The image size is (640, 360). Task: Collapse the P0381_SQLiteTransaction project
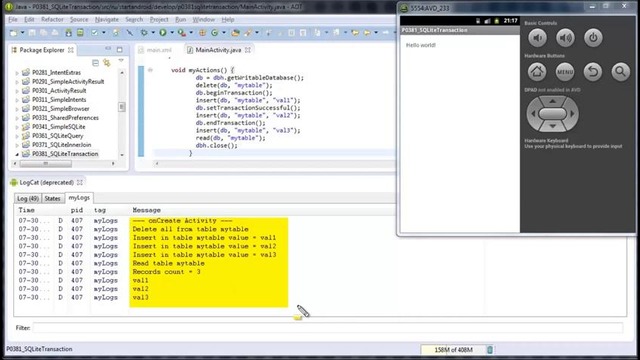17,154
